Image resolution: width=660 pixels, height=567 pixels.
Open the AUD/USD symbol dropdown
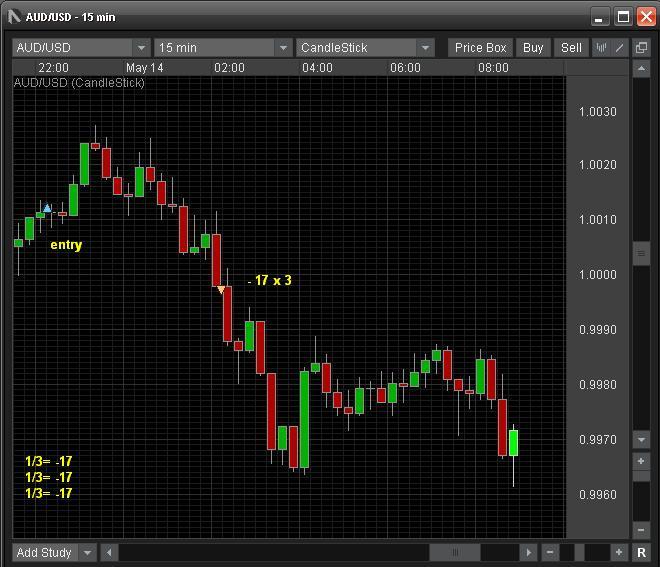(x=140, y=48)
